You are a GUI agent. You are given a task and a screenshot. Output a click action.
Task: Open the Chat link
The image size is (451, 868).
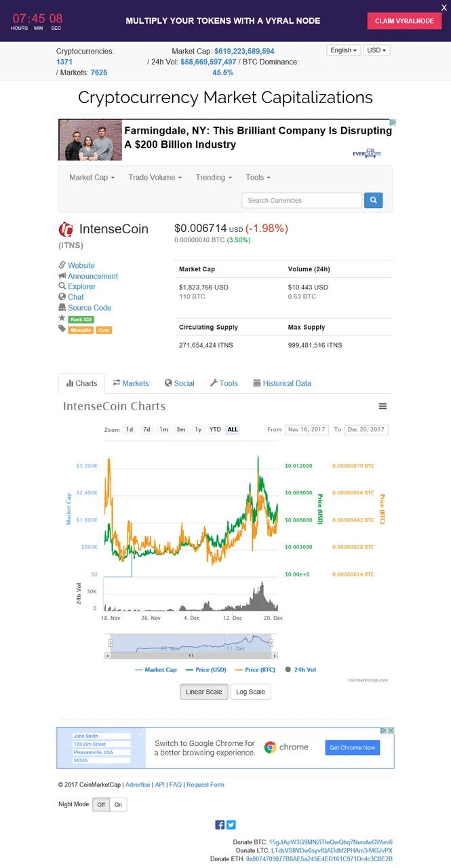[76, 297]
